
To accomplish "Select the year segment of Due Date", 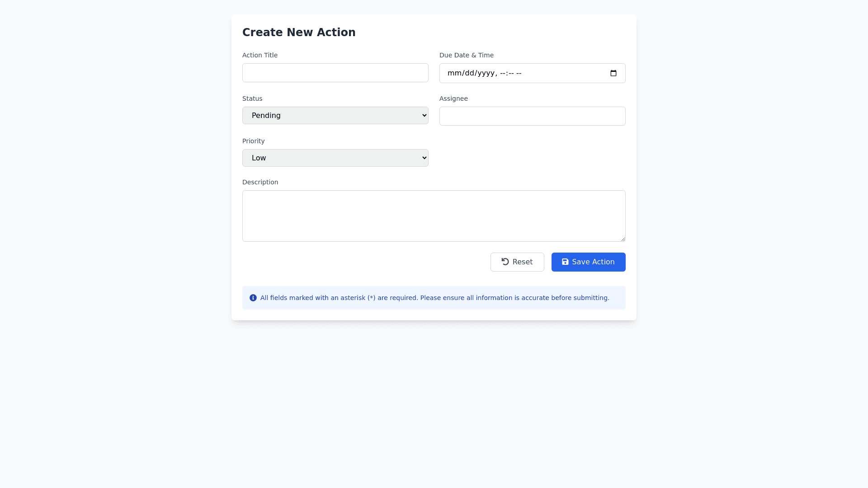I will pyautogui.click(x=486, y=73).
